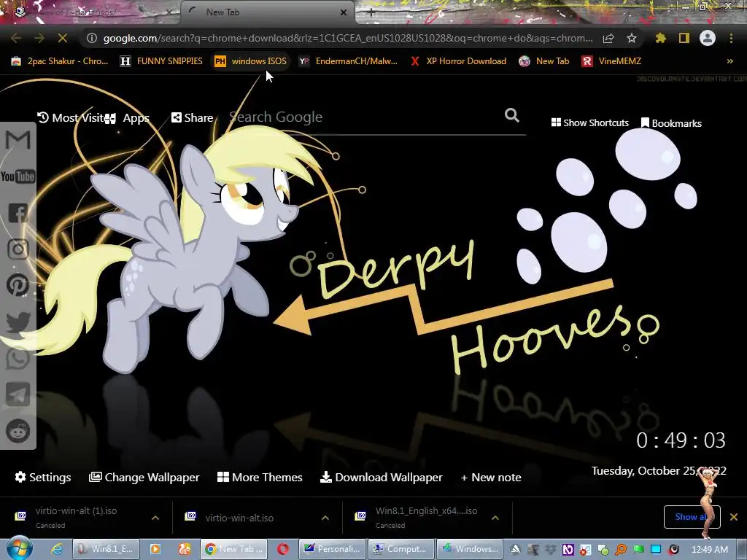
Task: Open new tab page Settings
Action: 42,477
